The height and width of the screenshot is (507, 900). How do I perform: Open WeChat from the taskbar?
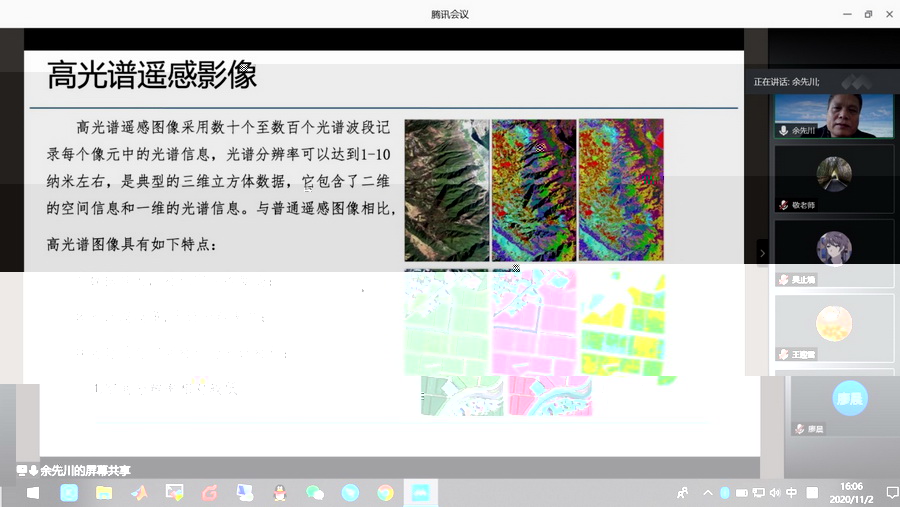pos(315,493)
